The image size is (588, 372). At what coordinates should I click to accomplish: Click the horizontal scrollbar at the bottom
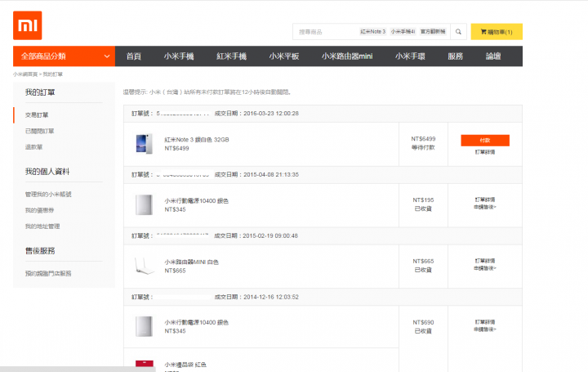78,370
